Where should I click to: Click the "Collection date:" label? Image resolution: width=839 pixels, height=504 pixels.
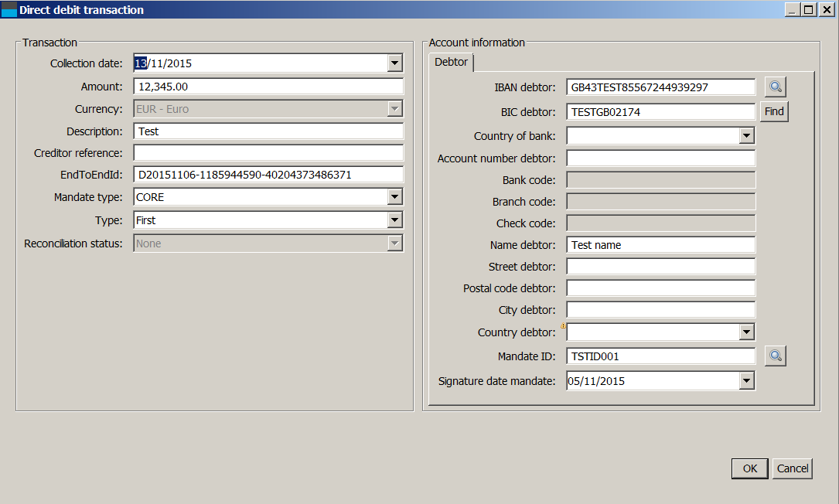[86, 63]
